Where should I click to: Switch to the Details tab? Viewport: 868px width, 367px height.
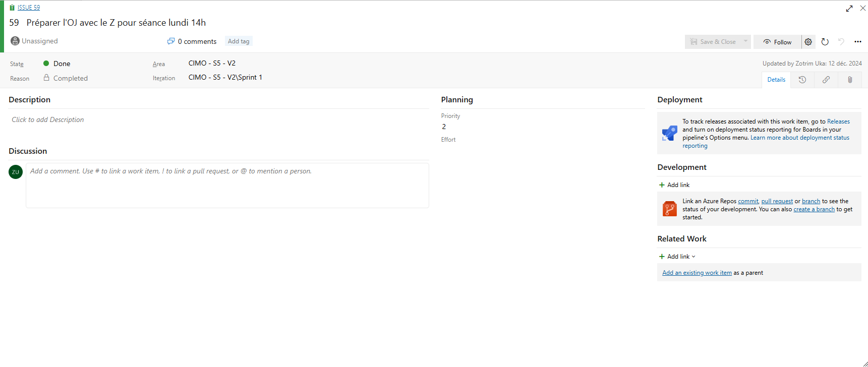click(x=776, y=80)
